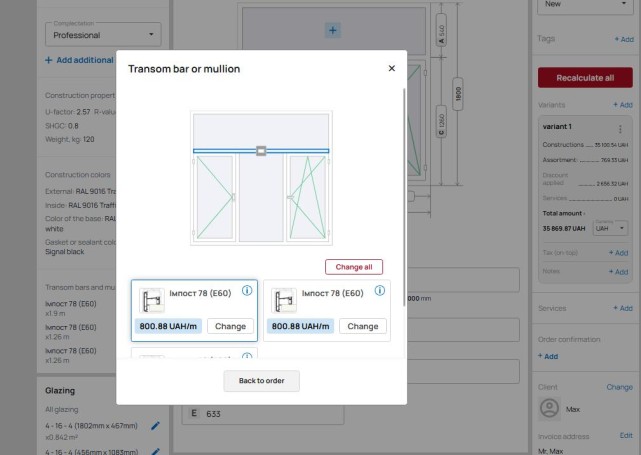Click the Change all button
Image resolution: width=641 pixels, height=455 pixels.
pos(354,267)
